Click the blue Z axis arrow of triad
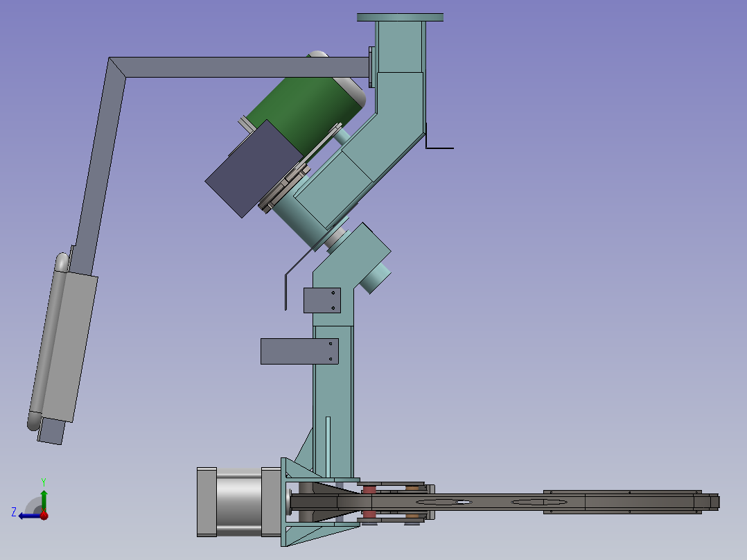 coord(28,516)
